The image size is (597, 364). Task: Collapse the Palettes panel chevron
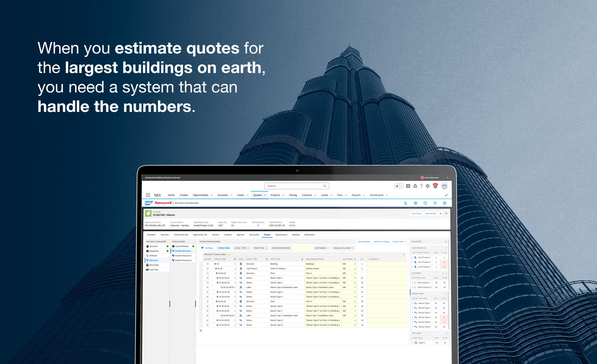[x=446, y=242]
